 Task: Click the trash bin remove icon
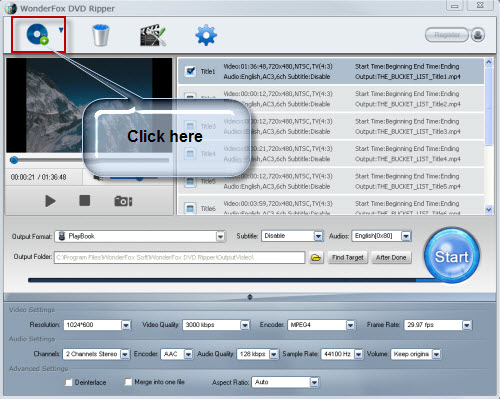pos(101,35)
